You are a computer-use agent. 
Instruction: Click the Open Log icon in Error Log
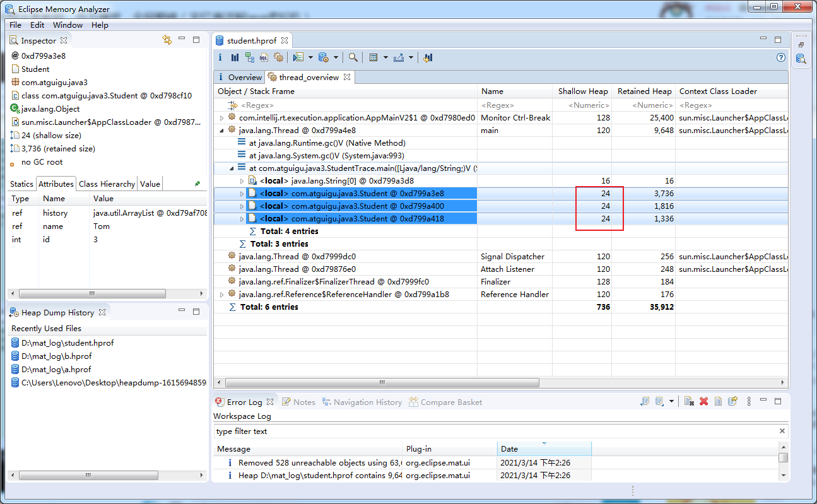pyautogui.click(x=718, y=401)
